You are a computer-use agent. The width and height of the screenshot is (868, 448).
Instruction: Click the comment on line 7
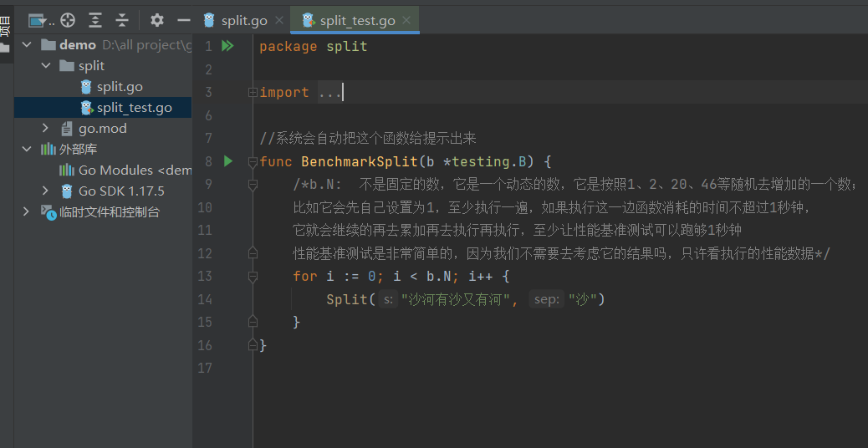coord(368,138)
